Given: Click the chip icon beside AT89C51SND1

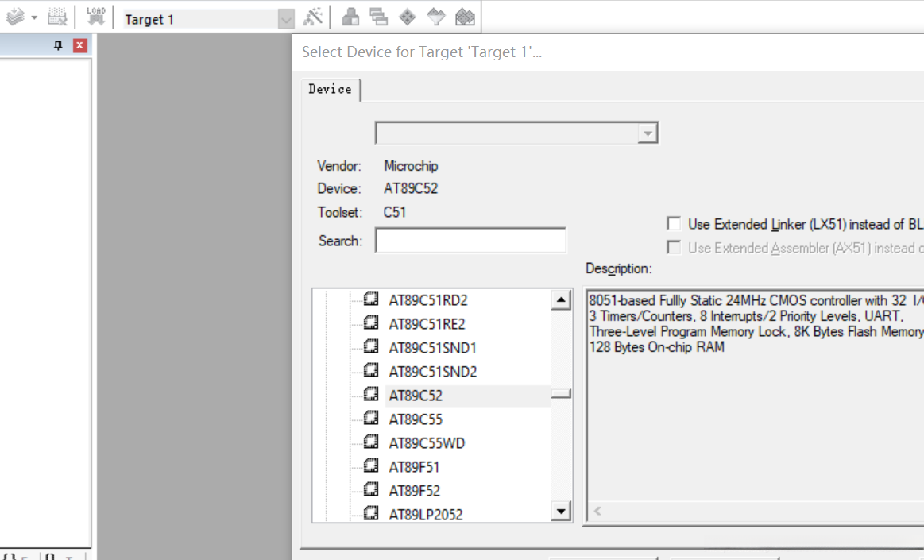Looking at the screenshot, I should [x=371, y=347].
